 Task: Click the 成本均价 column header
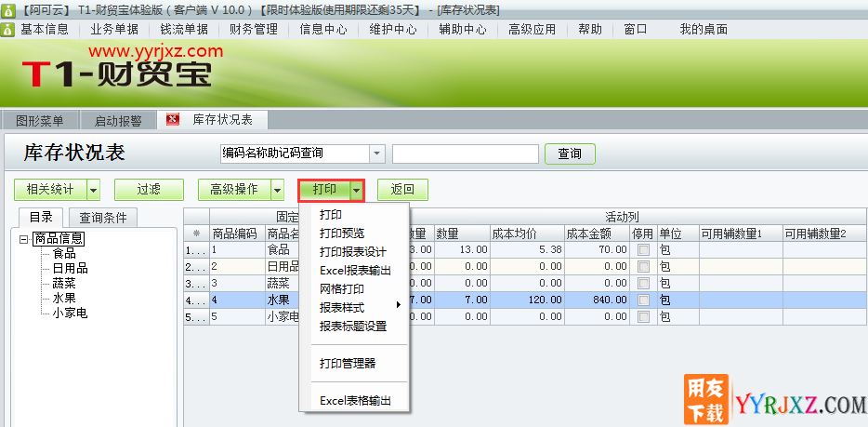[527, 234]
